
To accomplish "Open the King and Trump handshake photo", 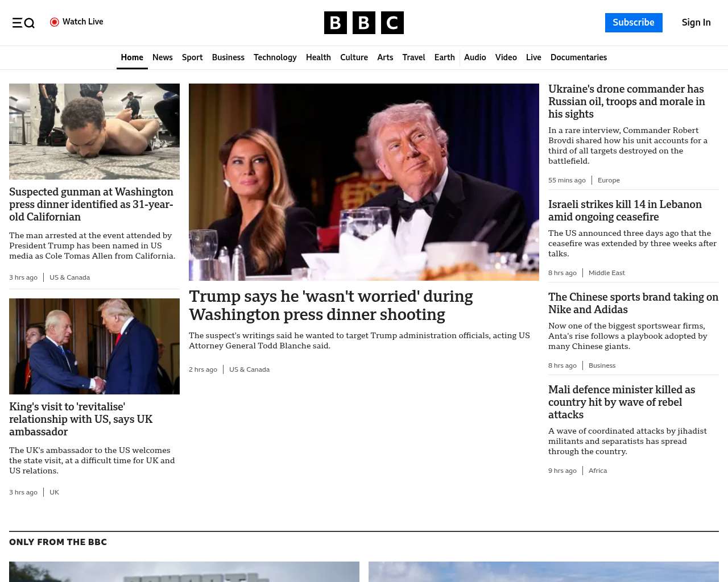I will 94,346.
